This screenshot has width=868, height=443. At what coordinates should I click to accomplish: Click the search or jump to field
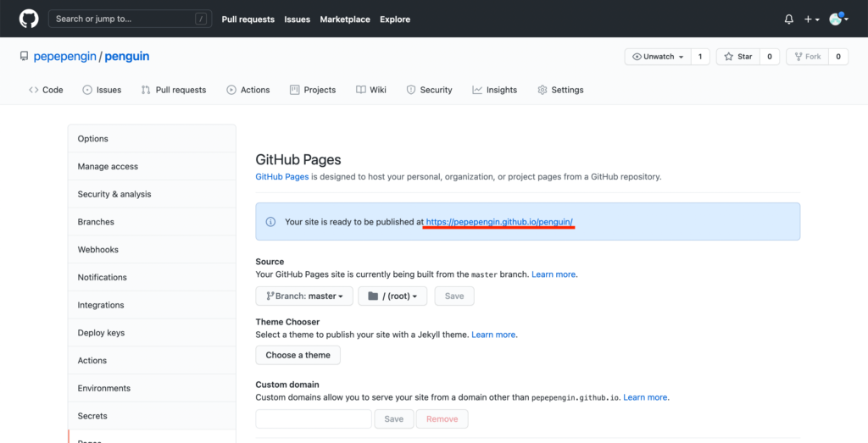coord(130,19)
